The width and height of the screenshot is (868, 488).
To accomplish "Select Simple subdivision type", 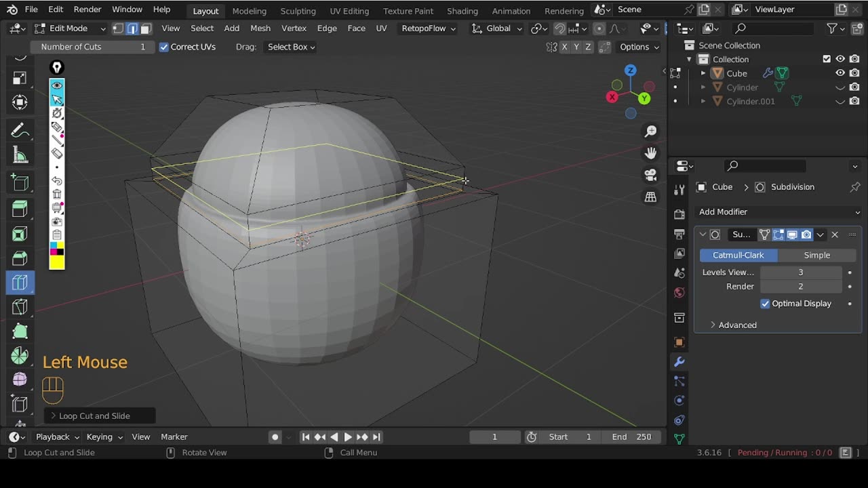I will (x=816, y=256).
